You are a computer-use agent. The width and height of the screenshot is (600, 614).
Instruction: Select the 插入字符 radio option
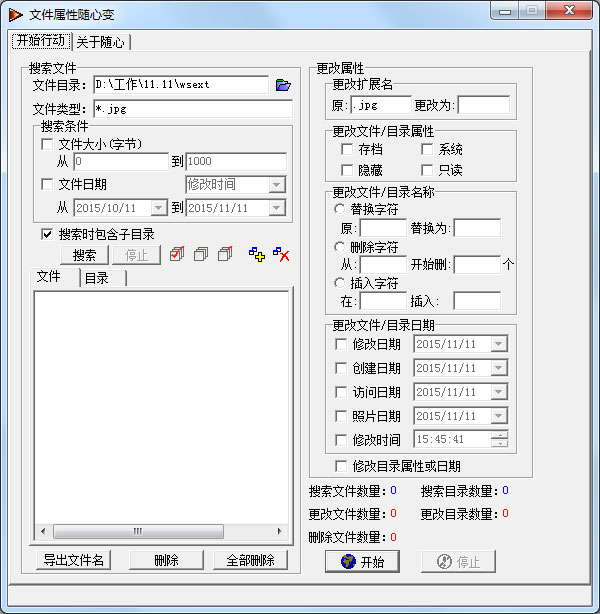pos(340,283)
